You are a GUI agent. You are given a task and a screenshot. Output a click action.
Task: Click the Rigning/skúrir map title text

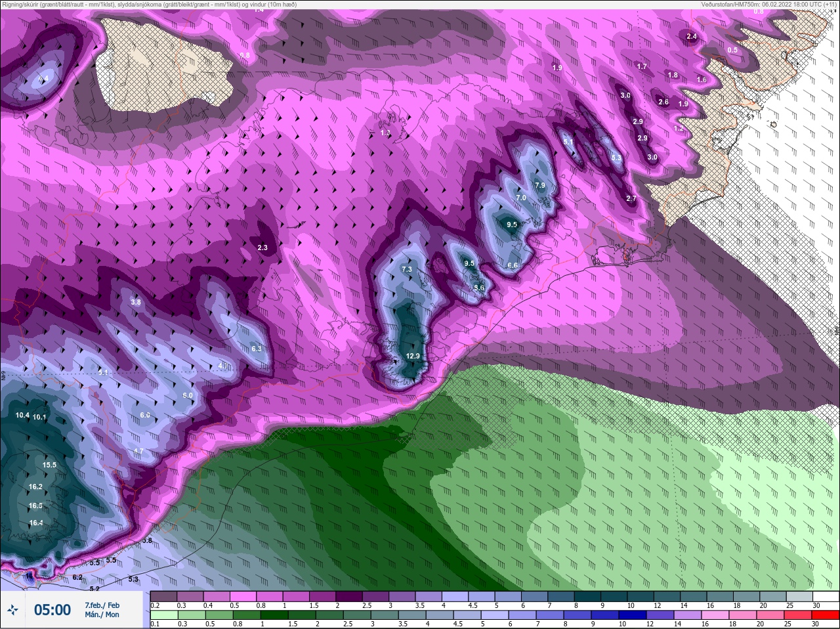149,5
